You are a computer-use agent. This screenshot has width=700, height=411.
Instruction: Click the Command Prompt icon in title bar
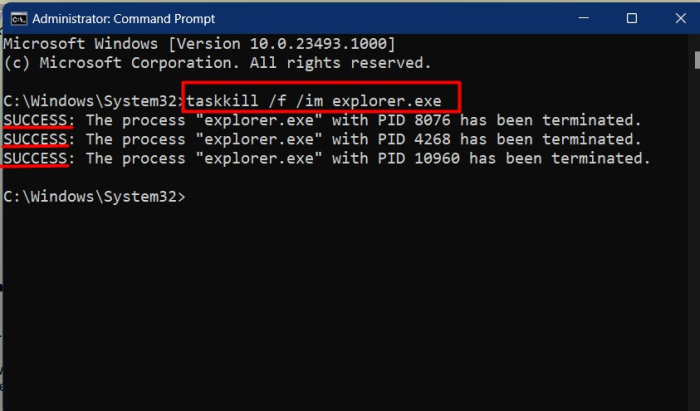[x=17, y=18]
